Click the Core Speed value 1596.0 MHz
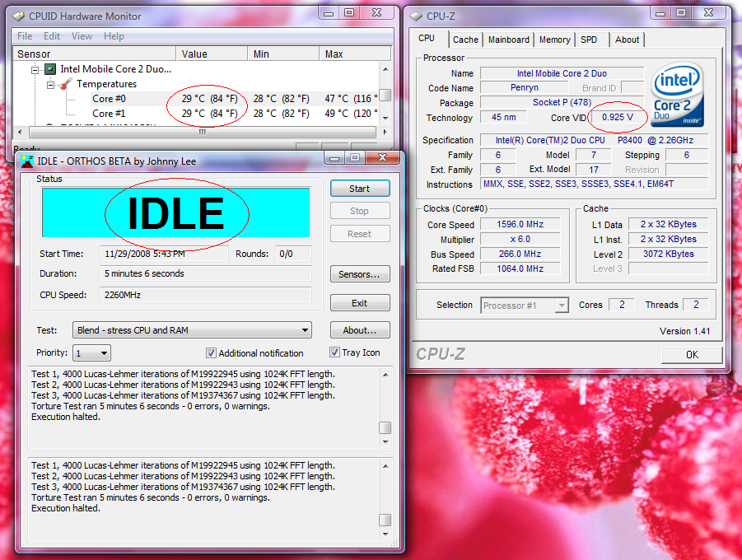The height and width of the screenshot is (560, 742). tap(520, 224)
